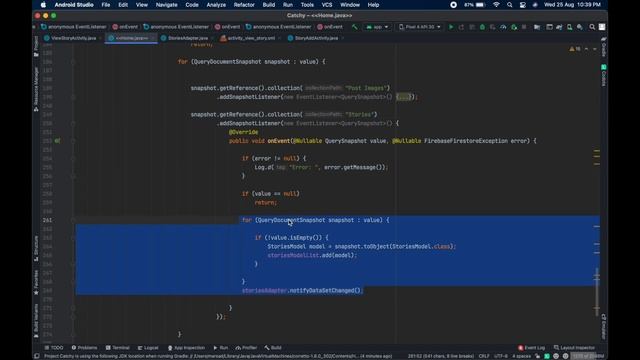Click the macOS Wi-Fi status icon

coord(496,5)
